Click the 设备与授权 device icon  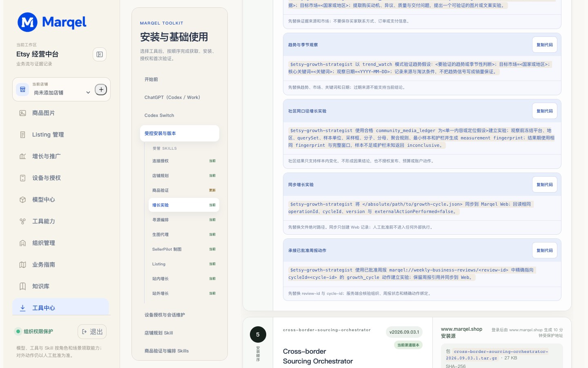point(23,178)
